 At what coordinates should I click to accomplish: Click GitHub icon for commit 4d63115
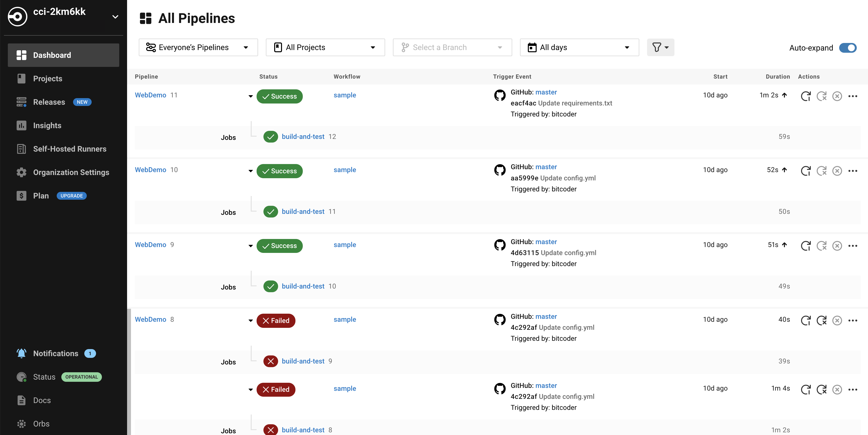tap(500, 245)
